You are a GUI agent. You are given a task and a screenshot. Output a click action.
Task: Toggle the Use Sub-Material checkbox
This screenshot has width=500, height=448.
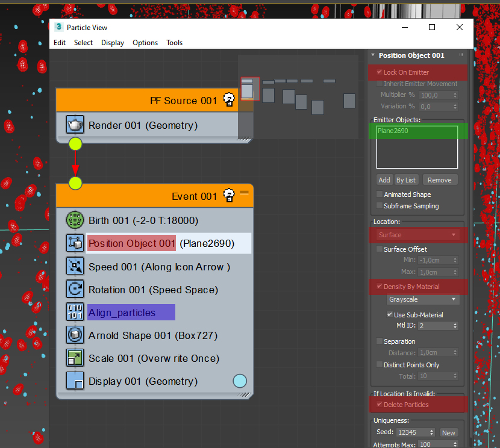pyautogui.click(x=390, y=314)
